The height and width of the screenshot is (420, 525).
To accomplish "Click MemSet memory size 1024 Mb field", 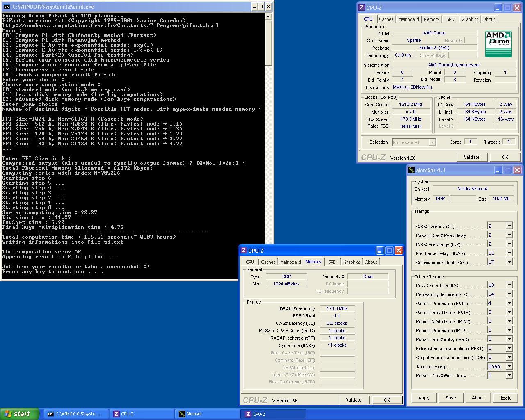I will (501, 199).
